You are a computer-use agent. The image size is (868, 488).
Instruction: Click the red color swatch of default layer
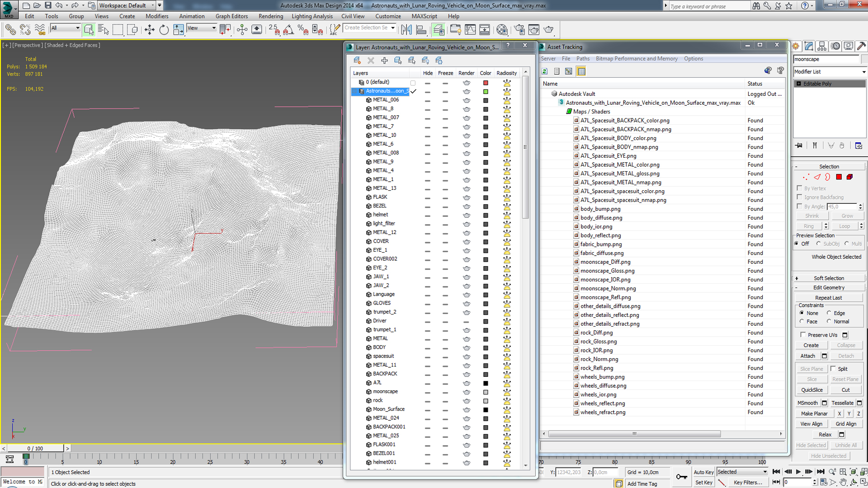pos(486,83)
